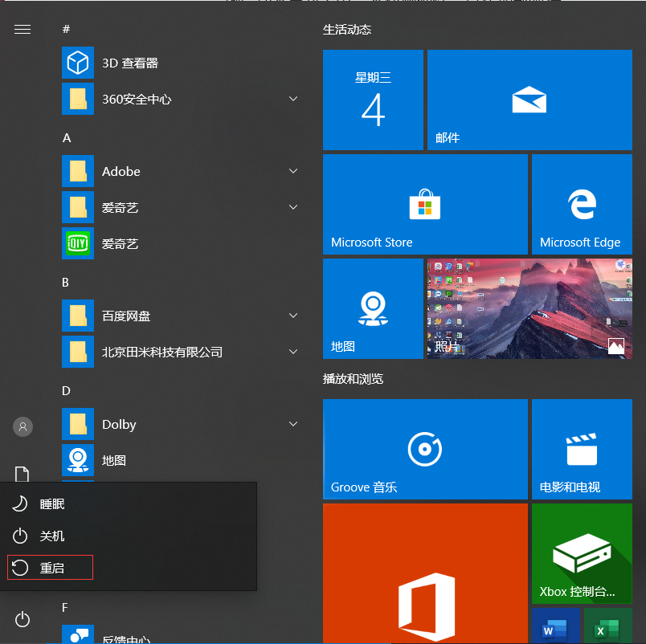Click the 3D 查看器 label
This screenshot has height=644, width=646.
pos(130,63)
